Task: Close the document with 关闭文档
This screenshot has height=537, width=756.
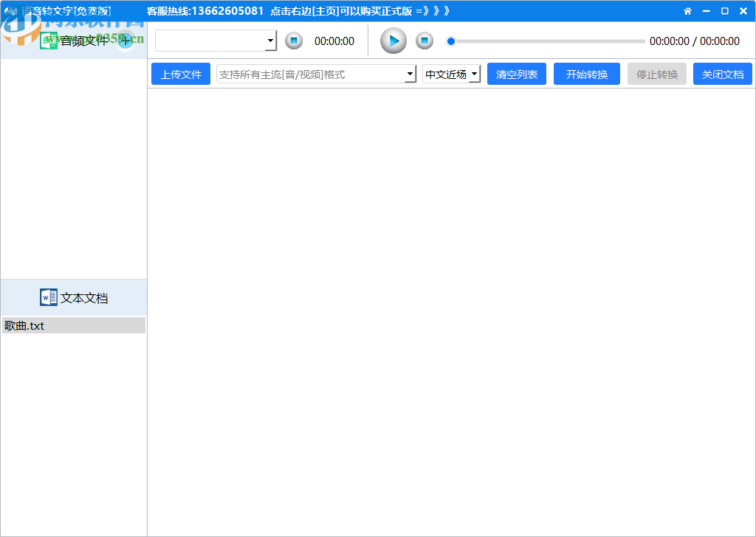Action: [722, 75]
